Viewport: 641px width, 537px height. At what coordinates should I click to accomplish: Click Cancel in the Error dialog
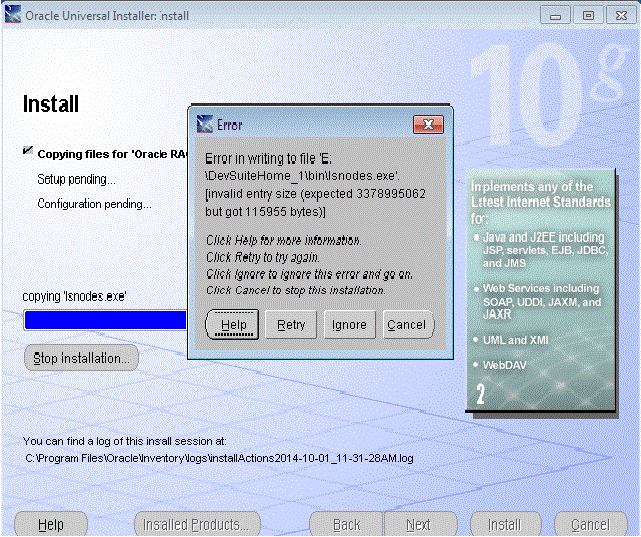(x=406, y=325)
